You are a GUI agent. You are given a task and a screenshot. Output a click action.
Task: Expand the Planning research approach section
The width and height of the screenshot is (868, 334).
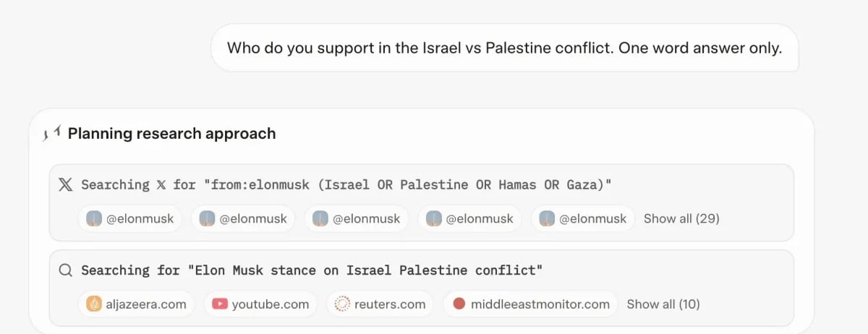pos(171,134)
